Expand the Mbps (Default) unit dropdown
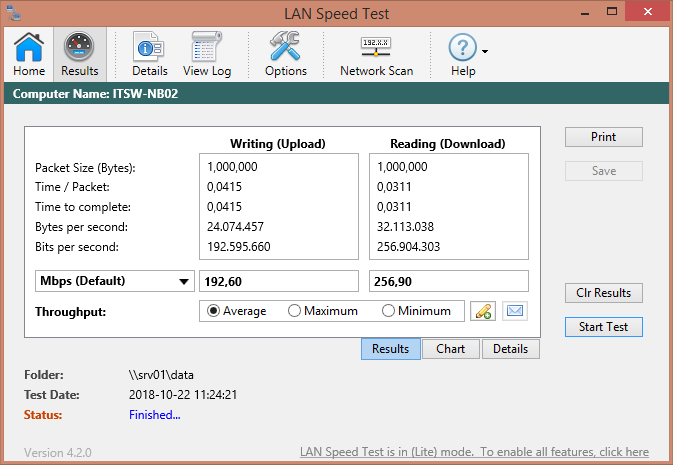Image resolution: width=673 pixels, height=465 pixels. (x=112, y=281)
